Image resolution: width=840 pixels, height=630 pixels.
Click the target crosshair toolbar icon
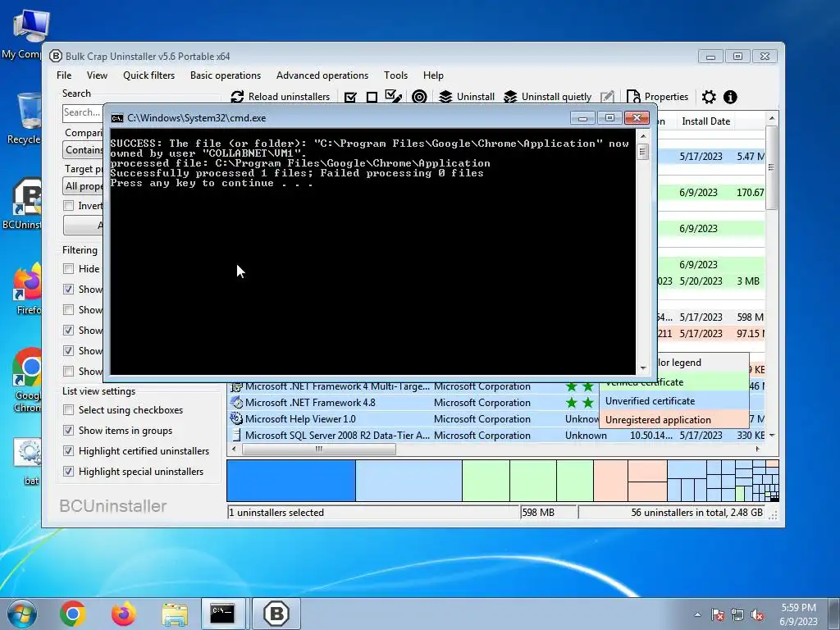[419, 97]
